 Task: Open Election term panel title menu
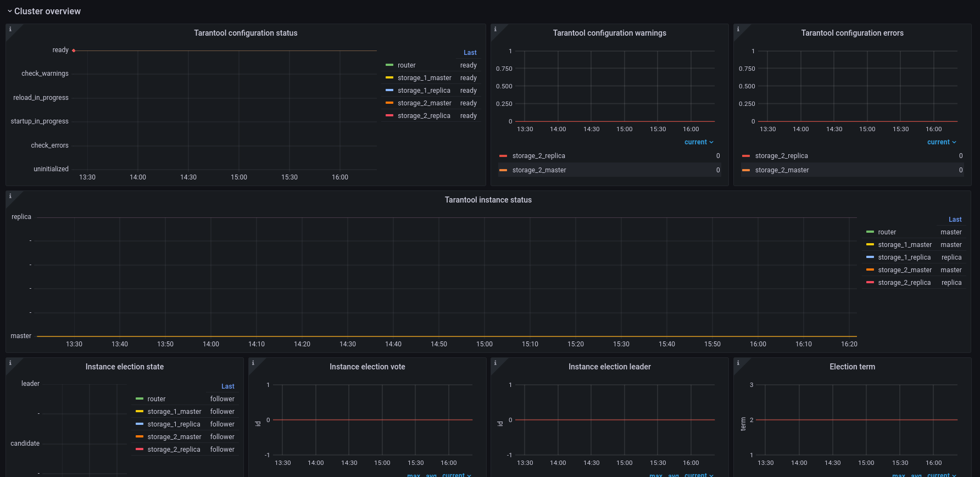pos(852,367)
